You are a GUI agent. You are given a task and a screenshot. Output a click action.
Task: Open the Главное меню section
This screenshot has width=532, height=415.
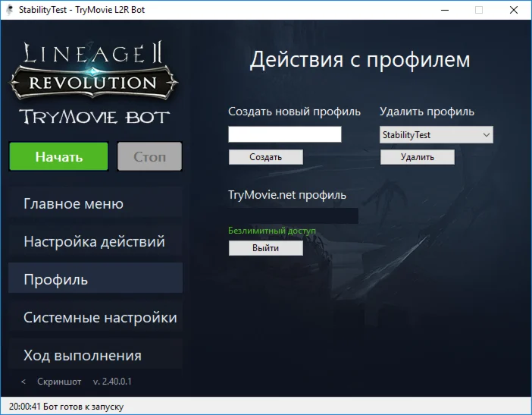[x=95, y=204]
